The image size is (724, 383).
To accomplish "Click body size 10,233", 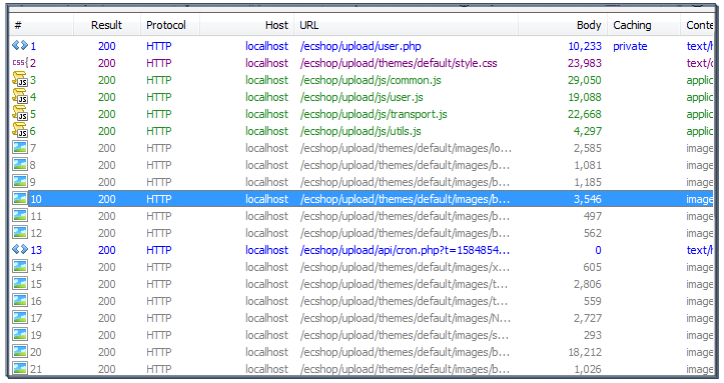I will [585, 46].
